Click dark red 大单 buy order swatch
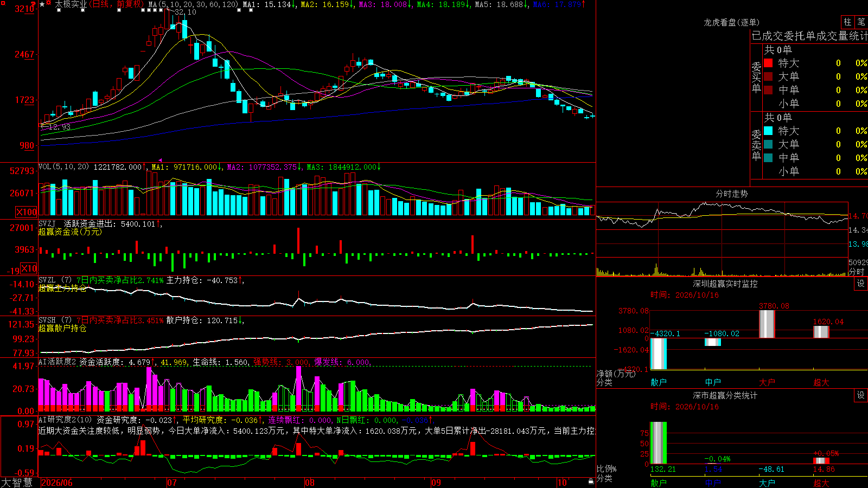 coord(768,76)
